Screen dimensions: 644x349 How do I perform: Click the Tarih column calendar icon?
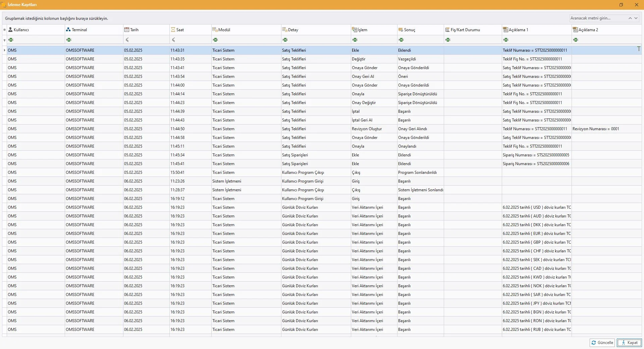tap(127, 30)
